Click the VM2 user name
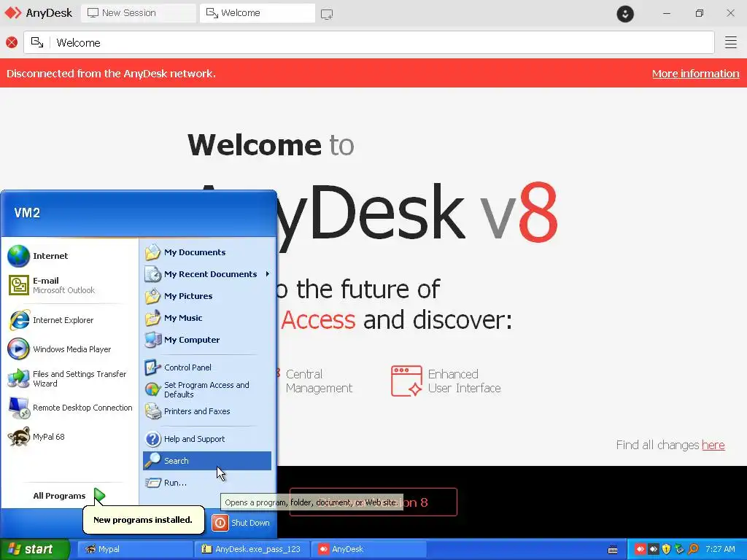 27,212
